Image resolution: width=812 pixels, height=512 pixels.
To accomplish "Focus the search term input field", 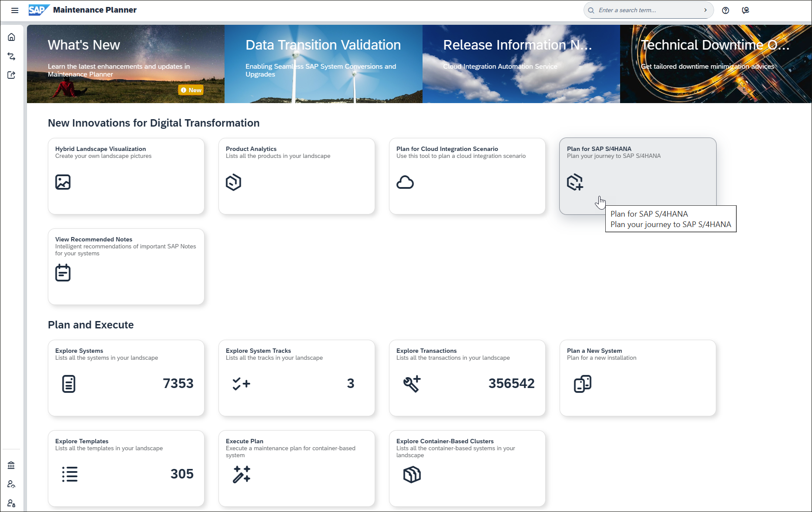I will [648, 10].
